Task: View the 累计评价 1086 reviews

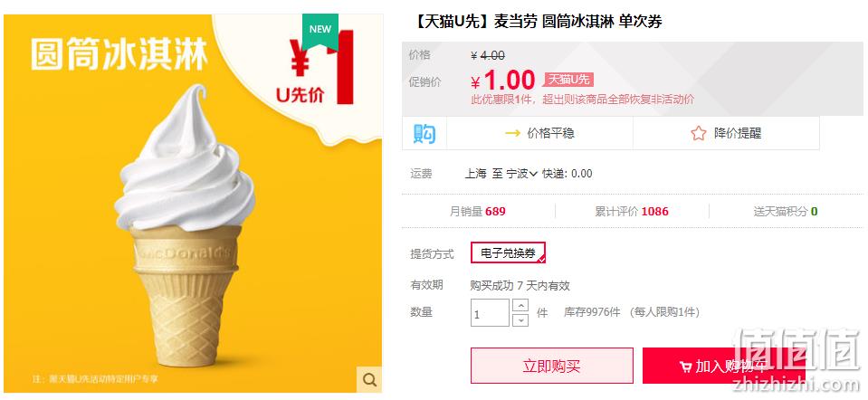Action: point(632,212)
